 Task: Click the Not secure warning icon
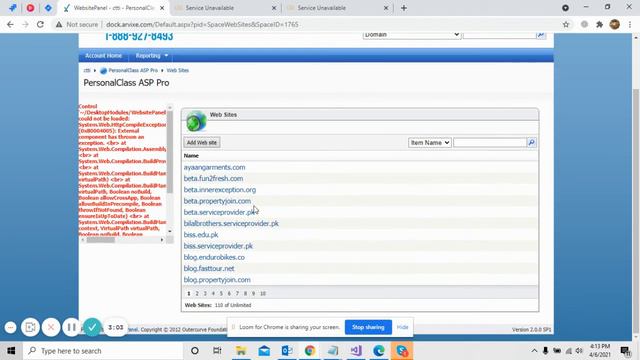[x=59, y=24]
